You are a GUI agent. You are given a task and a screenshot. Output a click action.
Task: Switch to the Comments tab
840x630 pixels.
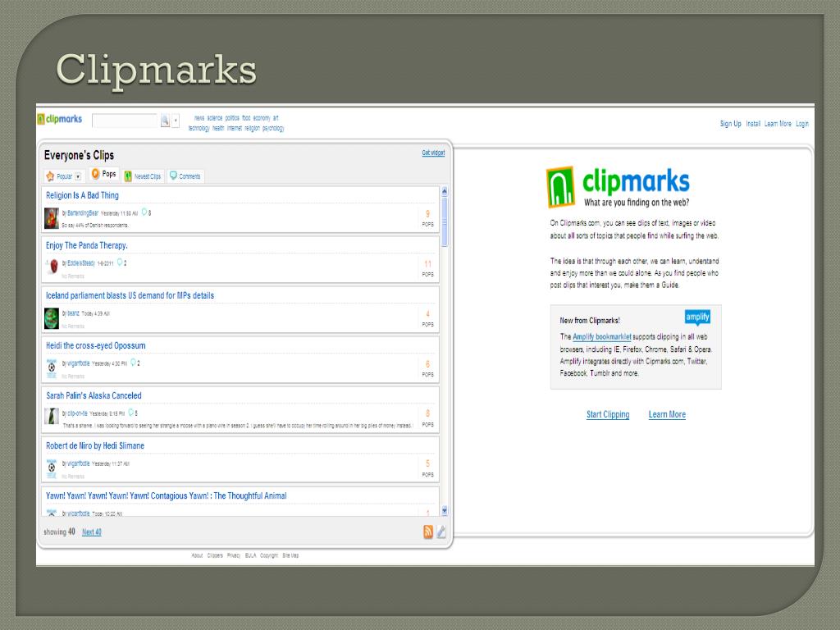(x=185, y=176)
